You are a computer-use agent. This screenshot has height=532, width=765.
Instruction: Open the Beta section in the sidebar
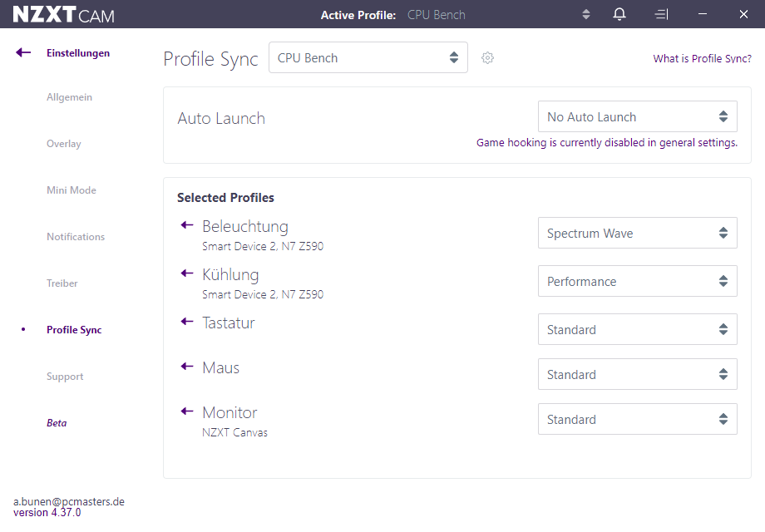click(x=57, y=423)
